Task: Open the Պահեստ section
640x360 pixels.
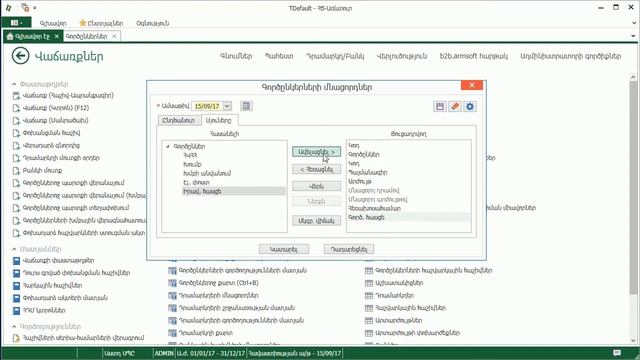Action: point(279,56)
